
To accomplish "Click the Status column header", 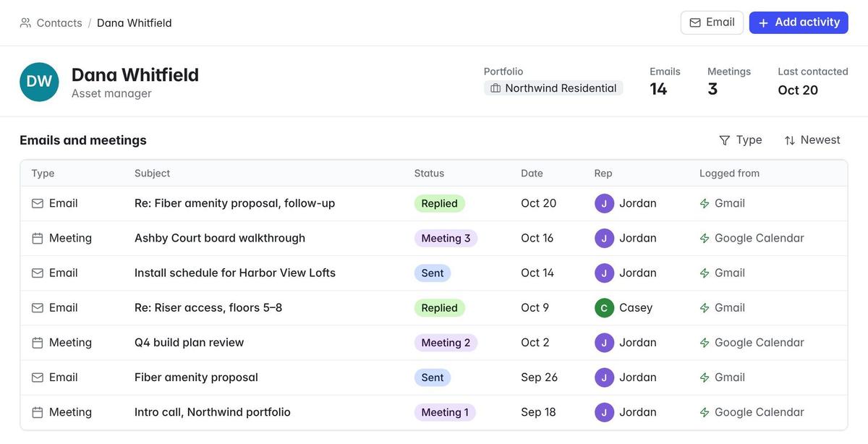I will 429,174.
